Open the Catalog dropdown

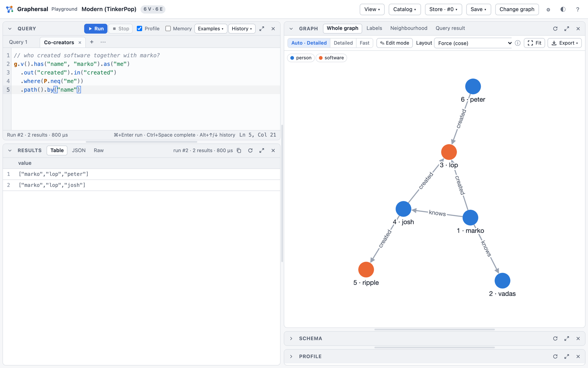pos(405,9)
